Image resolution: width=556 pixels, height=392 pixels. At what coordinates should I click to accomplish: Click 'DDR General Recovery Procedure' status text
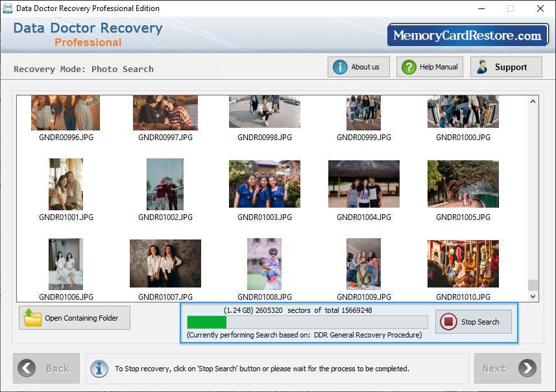pos(368,335)
